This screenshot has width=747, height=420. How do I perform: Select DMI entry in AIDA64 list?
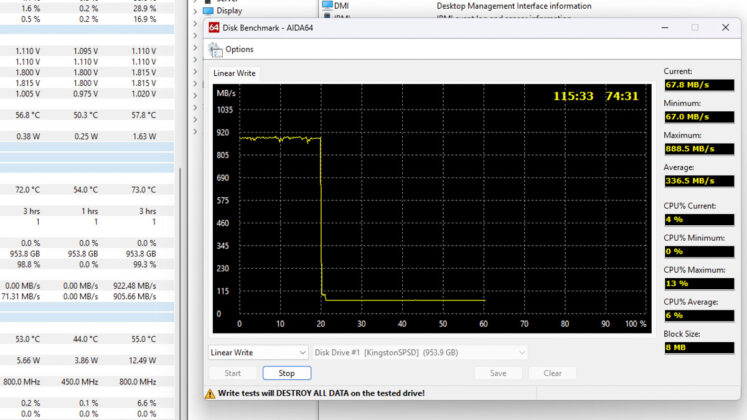(341, 6)
